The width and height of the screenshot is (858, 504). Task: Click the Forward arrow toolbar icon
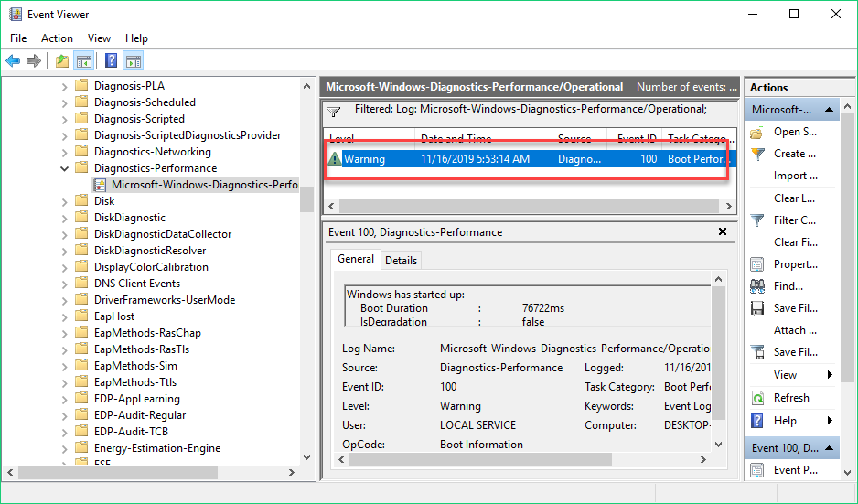34,60
